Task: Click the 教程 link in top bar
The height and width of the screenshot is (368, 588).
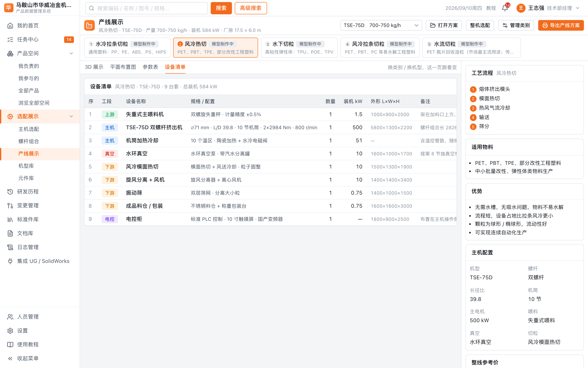Action: pyautogui.click(x=491, y=8)
